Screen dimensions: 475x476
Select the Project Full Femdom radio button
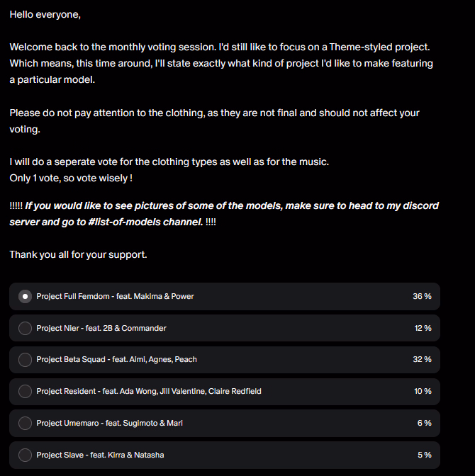(x=26, y=296)
